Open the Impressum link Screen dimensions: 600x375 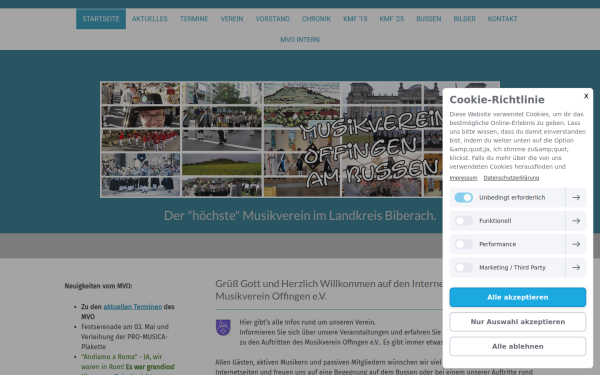click(463, 178)
